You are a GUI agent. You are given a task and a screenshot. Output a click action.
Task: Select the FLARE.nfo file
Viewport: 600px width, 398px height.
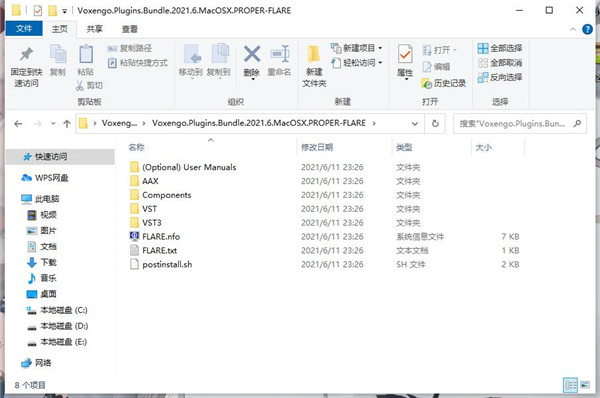[155, 237]
